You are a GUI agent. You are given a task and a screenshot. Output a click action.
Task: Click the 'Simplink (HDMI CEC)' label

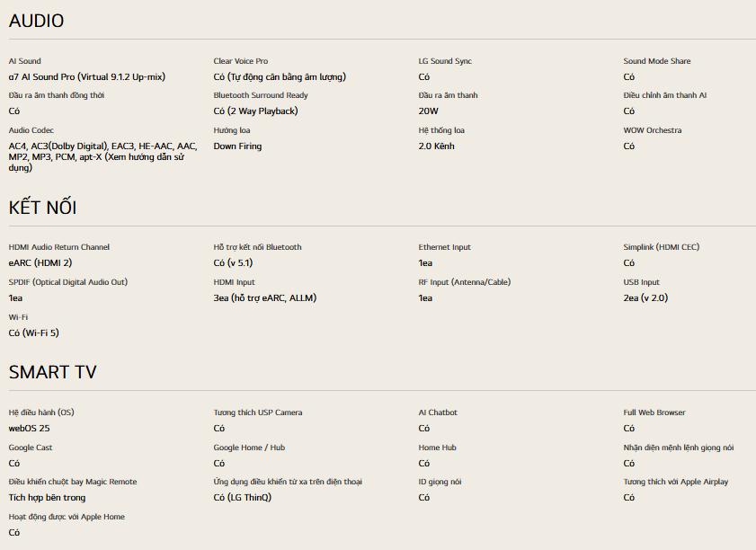click(x=661, y=247)
